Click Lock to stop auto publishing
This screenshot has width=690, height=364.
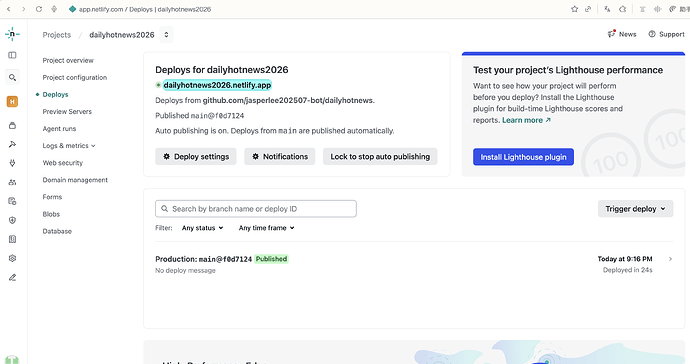[x=380, y=157]
